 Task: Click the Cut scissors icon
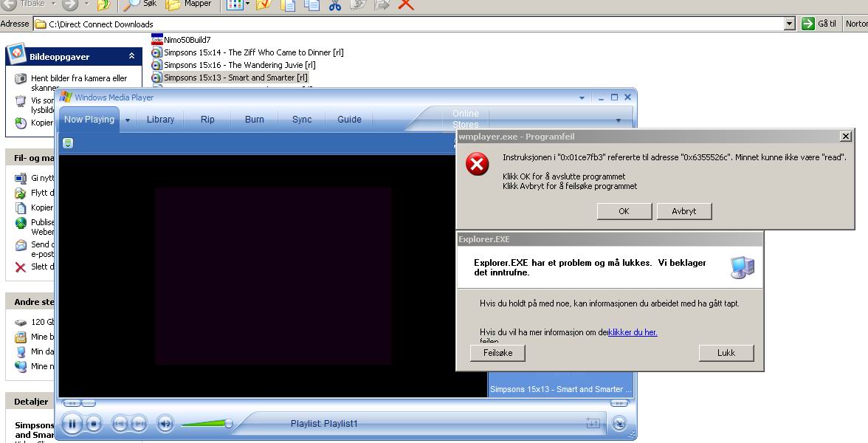[335, 5]
